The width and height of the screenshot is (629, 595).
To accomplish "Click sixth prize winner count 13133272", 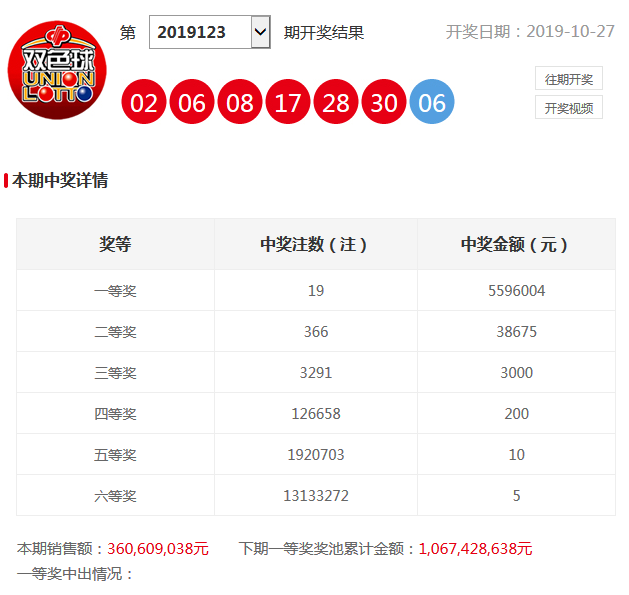I will [316, 495].
